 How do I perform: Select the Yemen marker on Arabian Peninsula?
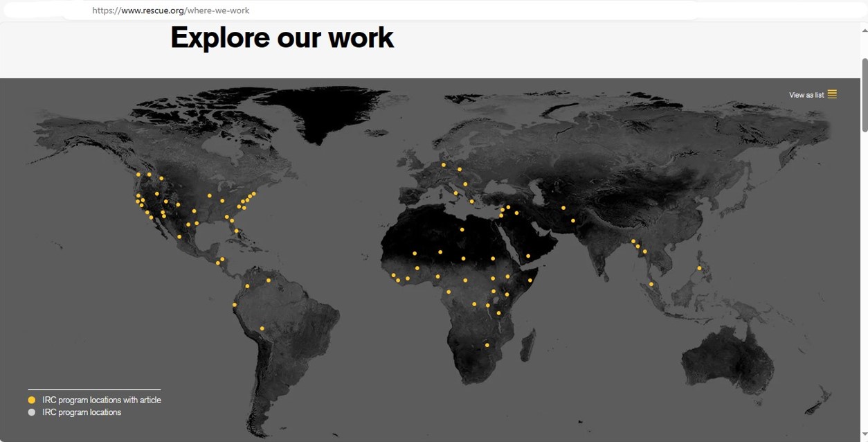click(527, 256)
